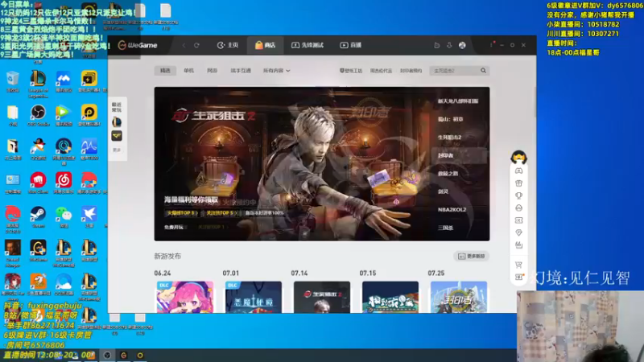Click the trophy icon in right sidebar
The image size is (644, 362).
pyautogui.click(x=518, y=195)
